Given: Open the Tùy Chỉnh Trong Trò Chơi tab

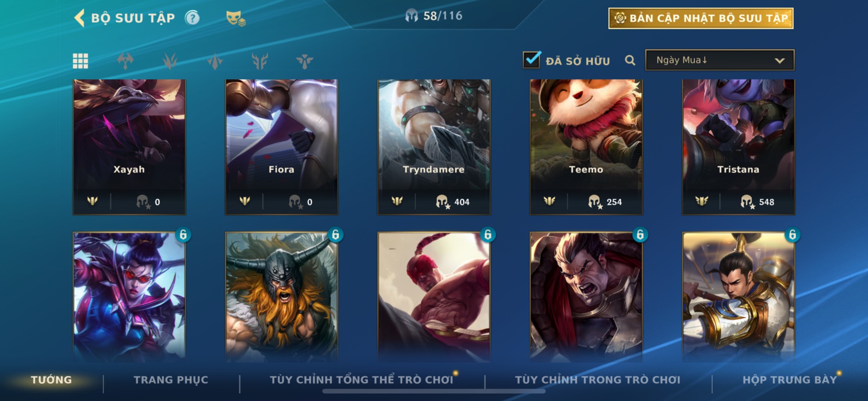Looking at the screenshot, I should click(597, 380).
